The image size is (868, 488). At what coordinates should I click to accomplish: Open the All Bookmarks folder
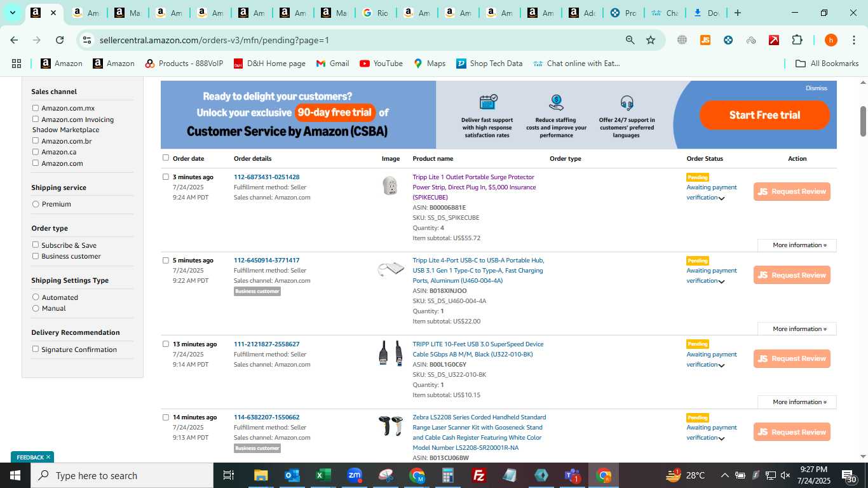827,64
